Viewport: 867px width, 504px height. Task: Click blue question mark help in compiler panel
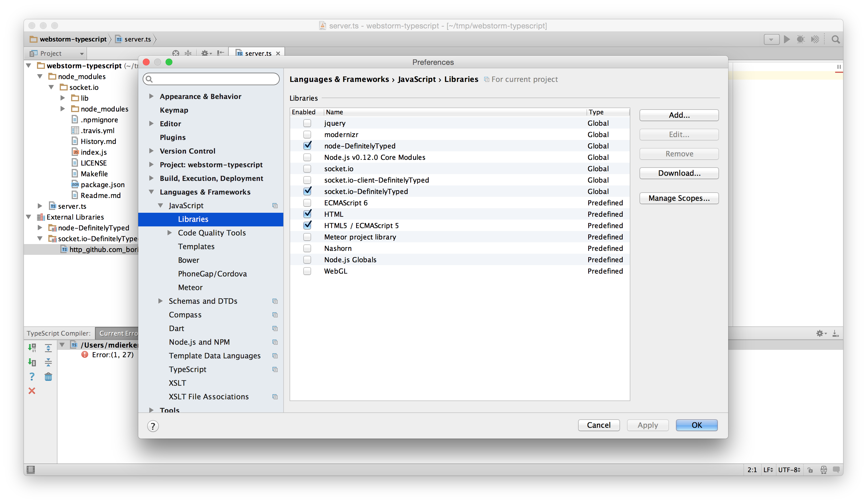point(32,377)
